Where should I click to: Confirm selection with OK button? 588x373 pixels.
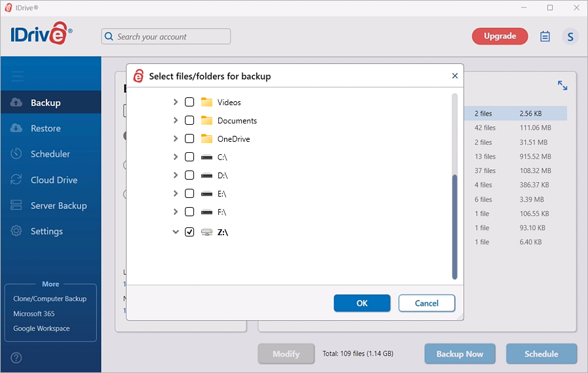pyautogui.click(x=362, y=303)
